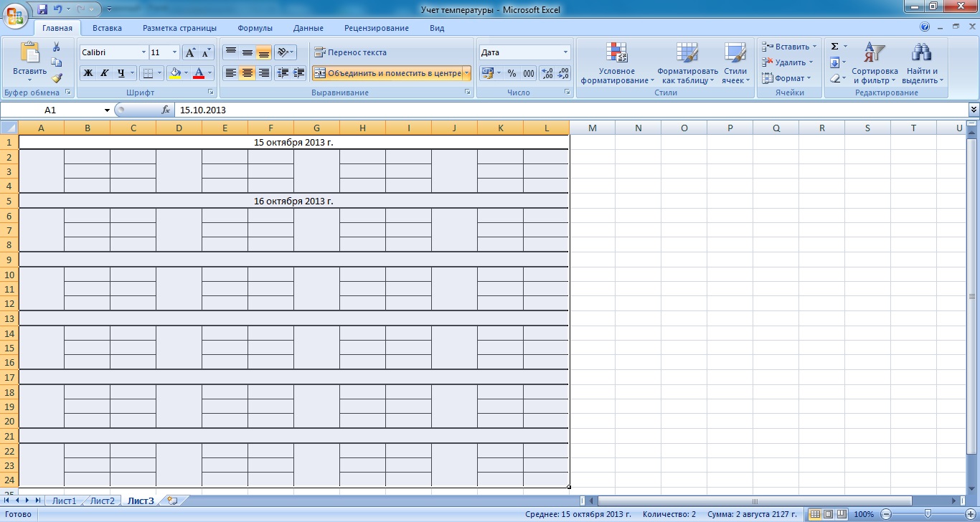The image size is (980, 522).
Task: Click the Cut scissors icon
Action: click(x=57, y=47)
